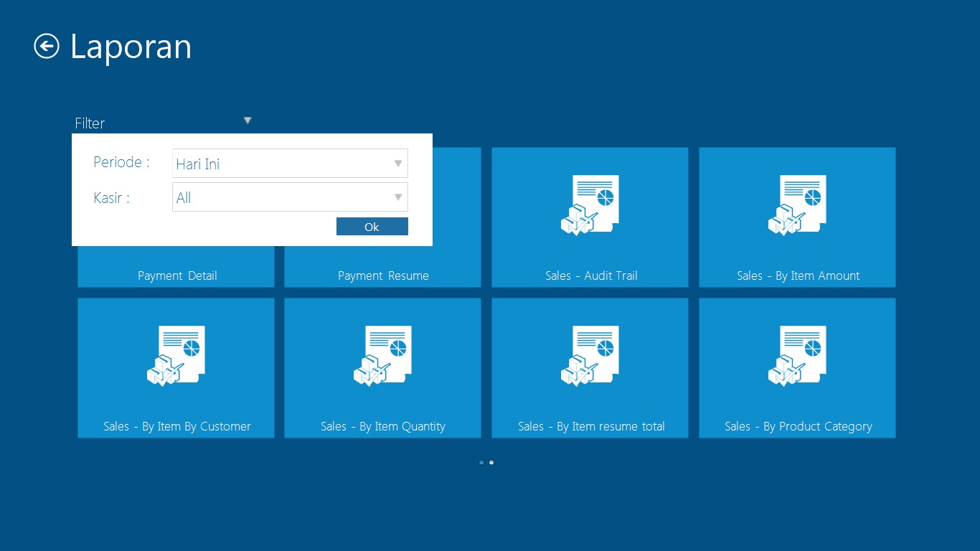Click the Sales - By Item Quantity label
Viewport: 980px width, 551px height.
coord(382,426)
